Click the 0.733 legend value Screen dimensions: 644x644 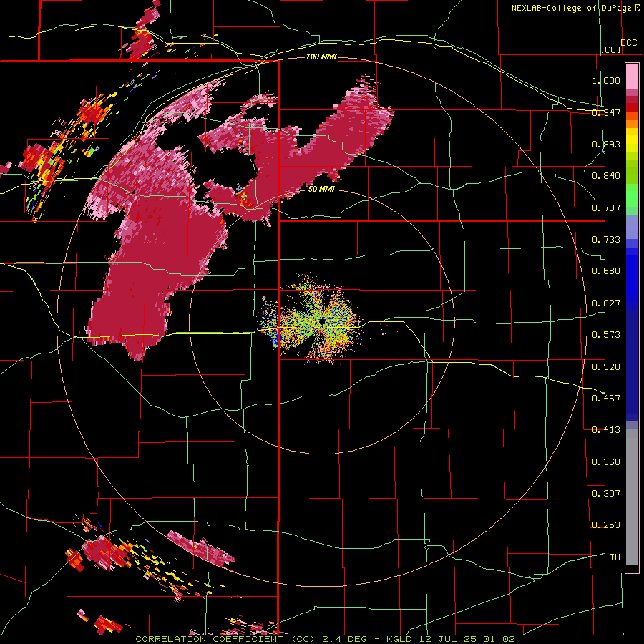[x=606, y=240]
